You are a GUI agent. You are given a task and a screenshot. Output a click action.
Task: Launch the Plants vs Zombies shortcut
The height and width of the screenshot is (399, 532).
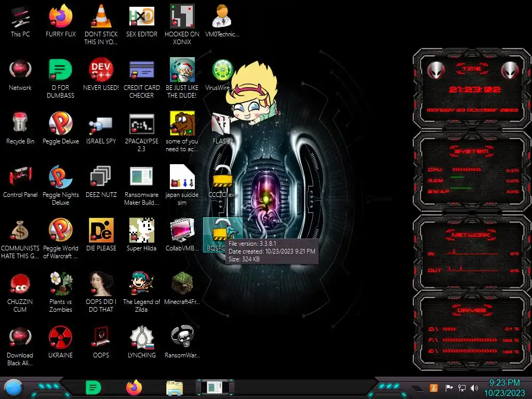pos(60,292)
